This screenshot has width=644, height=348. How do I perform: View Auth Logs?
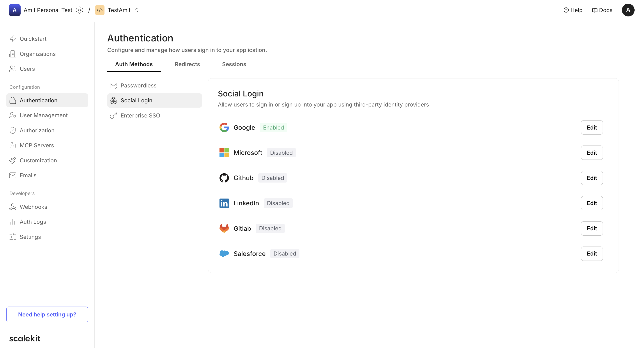[47, 222]
